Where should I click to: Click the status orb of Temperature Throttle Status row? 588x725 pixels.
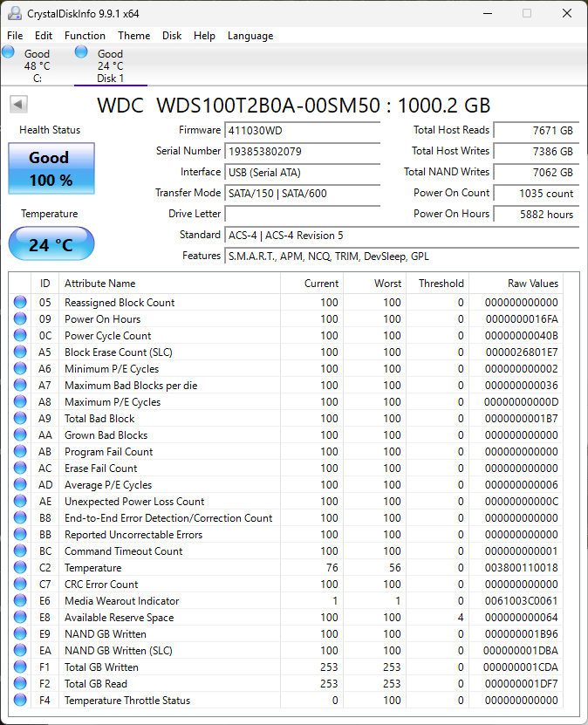click(20, 700)
